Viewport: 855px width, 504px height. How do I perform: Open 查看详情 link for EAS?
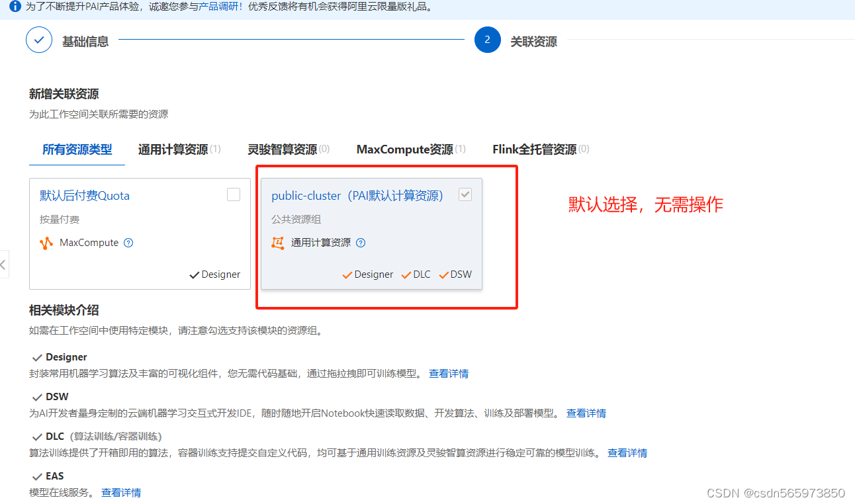[121, 493]
